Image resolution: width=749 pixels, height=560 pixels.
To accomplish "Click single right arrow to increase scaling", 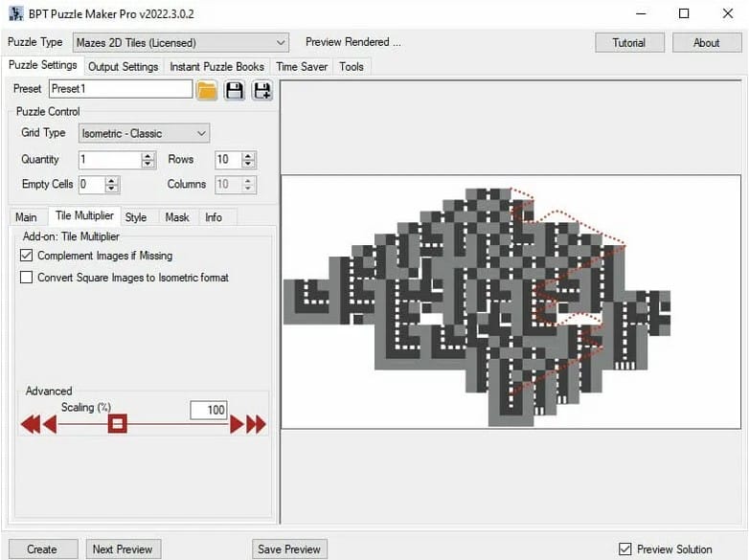I will point(237,424).
